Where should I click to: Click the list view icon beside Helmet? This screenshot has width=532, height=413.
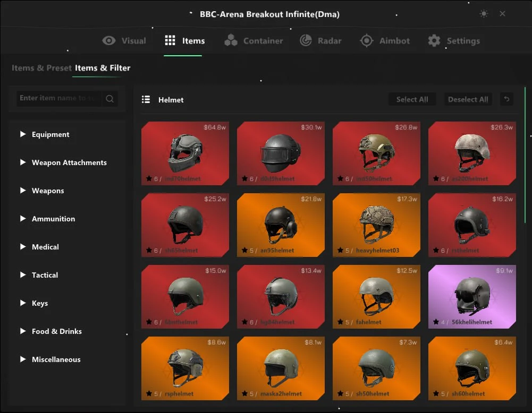coord(146,100)
